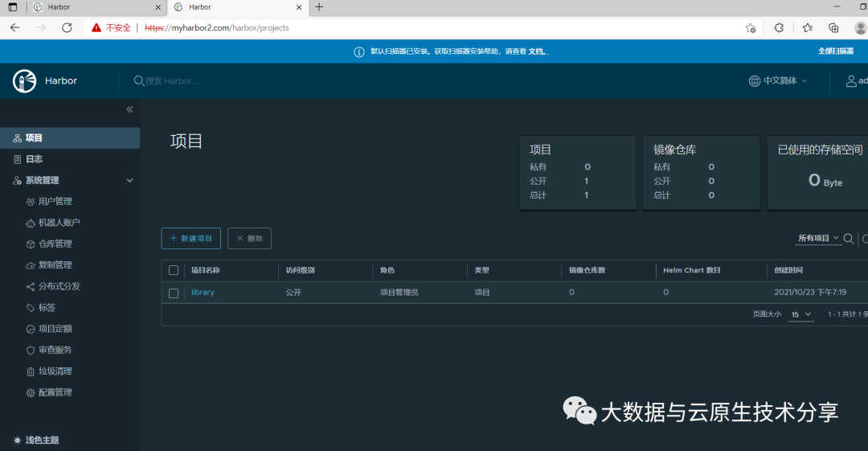The height and width of the screenshot is (451, 868).
Task: Click 角色 column header
Action: tap(387, 270)
